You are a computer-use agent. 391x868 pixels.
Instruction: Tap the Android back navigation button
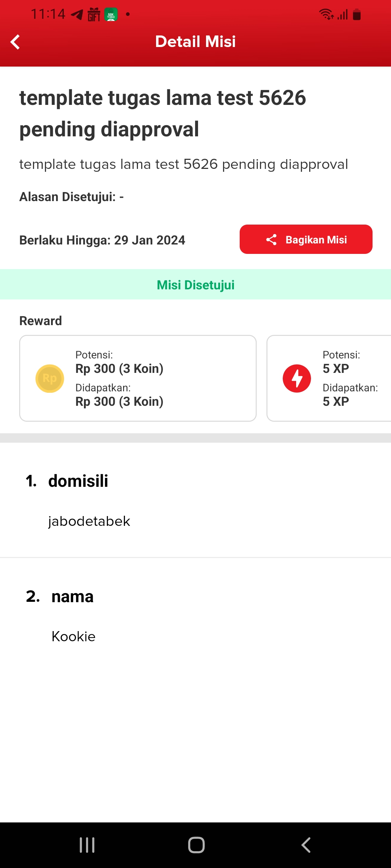point(306,845)
